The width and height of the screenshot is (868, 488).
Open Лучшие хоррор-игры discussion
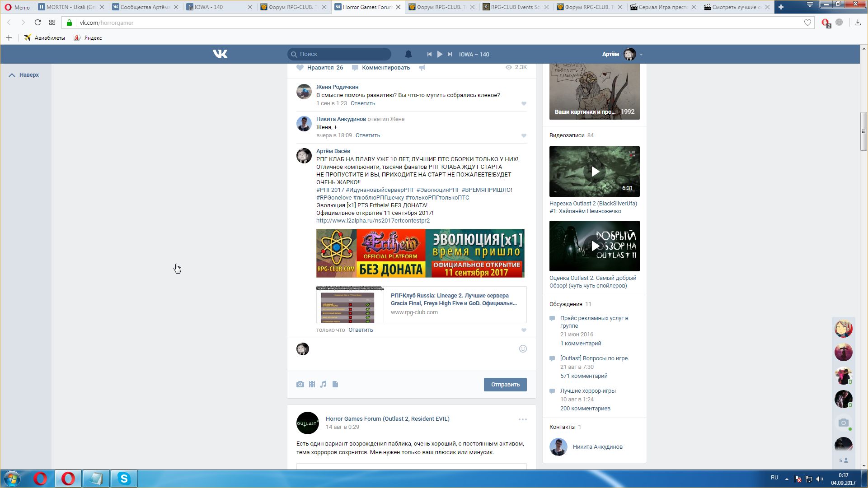tap(588, 391)
